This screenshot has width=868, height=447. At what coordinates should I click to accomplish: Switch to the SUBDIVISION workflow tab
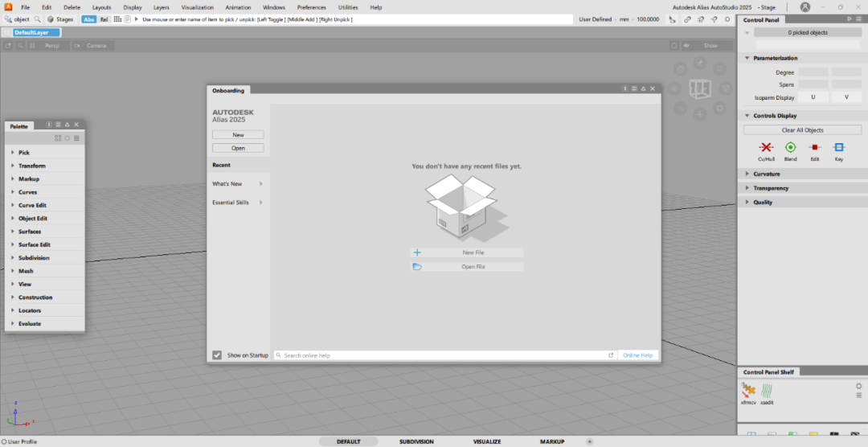coord(416,441)
